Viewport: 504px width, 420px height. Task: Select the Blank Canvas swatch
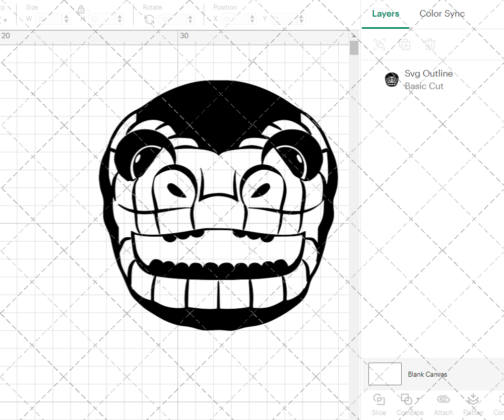(x=385, y=374)
